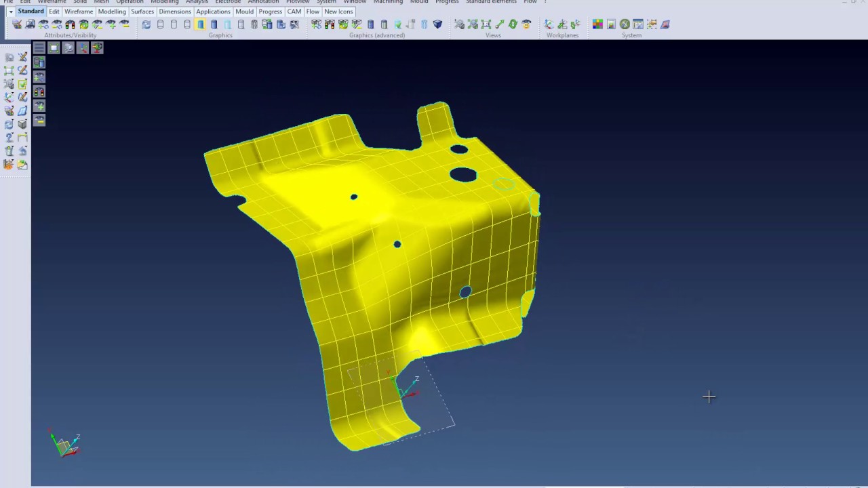Select the highlighted shaded cylinder graphics mode
Screen dimensions: 868x488
click(x=201, y=24)
